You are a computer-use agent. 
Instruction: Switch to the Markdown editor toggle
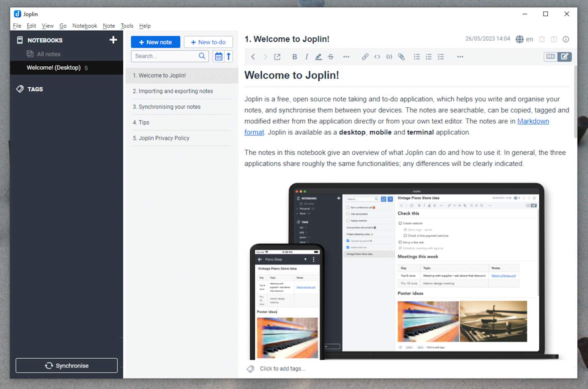point(550,57)
